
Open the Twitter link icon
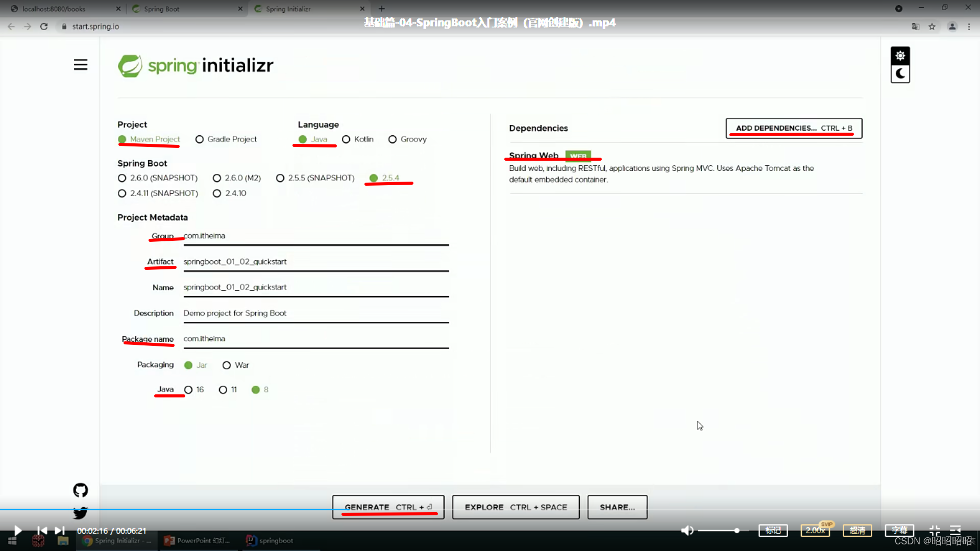coord(81,513)
